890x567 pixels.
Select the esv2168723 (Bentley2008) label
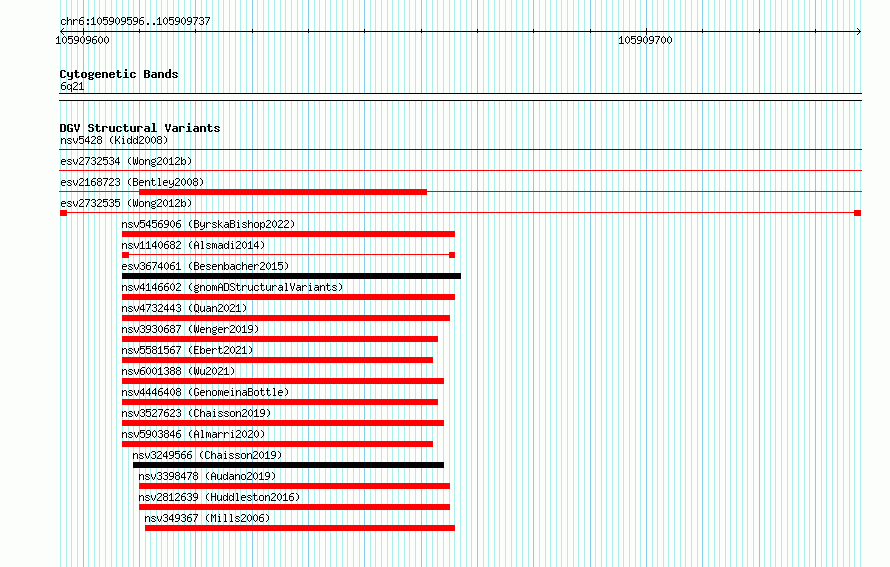pos(132,182)
